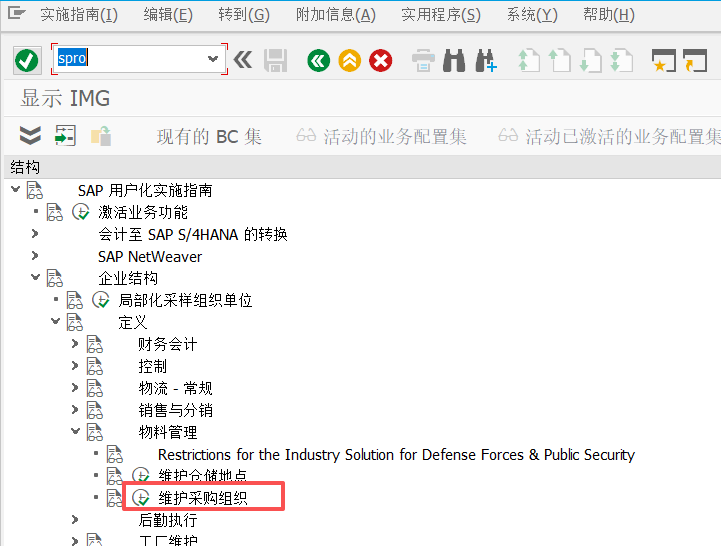Expand the SAP NetWeaver node
This screenshot has height=546, width=721.
point(35,255)
